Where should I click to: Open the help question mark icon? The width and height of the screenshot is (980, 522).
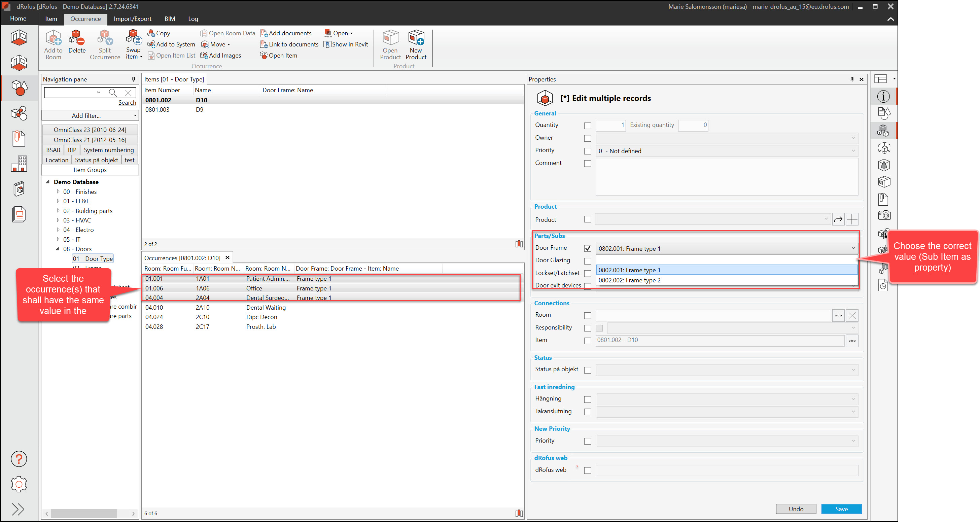coord(19,459)
